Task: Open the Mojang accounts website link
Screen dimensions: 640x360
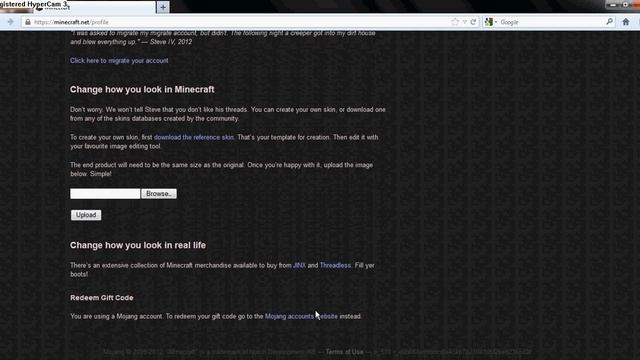Action: coord(301,316)
